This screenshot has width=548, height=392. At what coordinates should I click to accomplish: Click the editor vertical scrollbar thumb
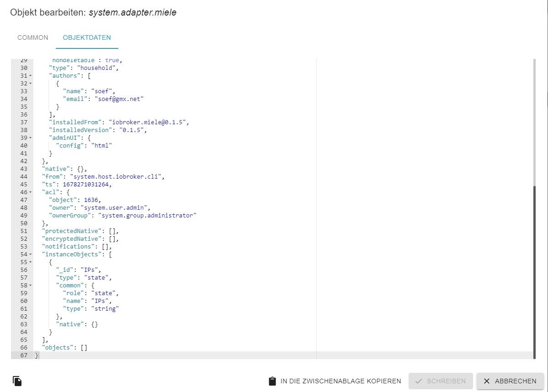pos(534,272)
